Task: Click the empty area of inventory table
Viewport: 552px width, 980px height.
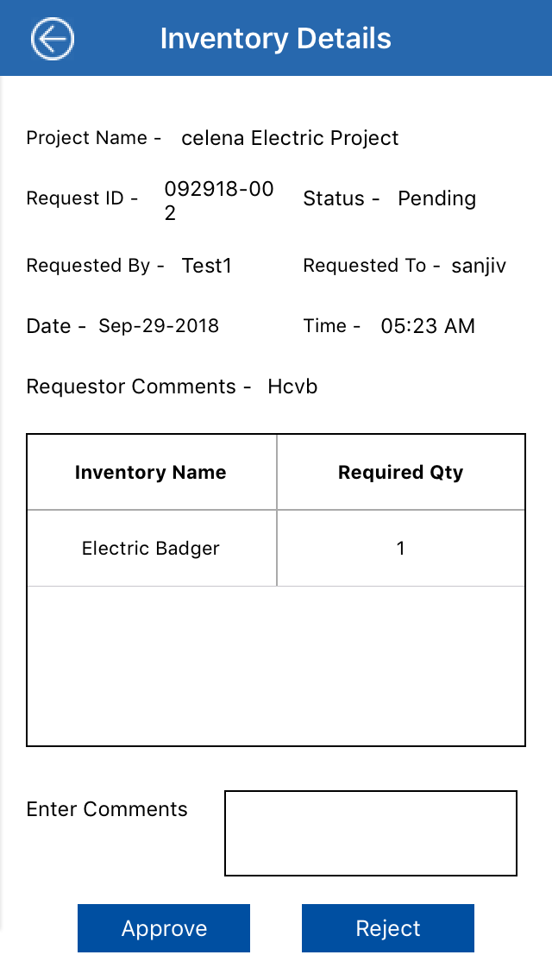Action: coord(276,666)
